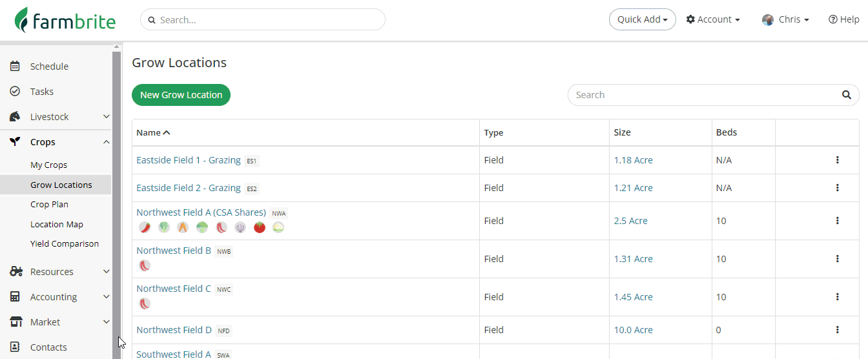Click the crop icon under Northwest Field B
The height and width of the screenshot is (359, 868).
(x=145, y=265)
